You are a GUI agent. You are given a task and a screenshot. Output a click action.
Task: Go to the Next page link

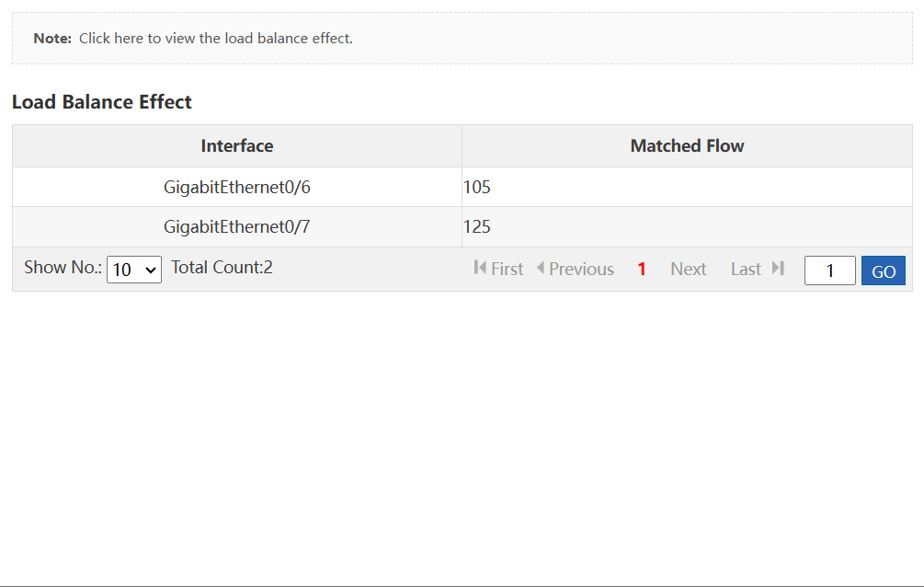[x=689, y=269]
